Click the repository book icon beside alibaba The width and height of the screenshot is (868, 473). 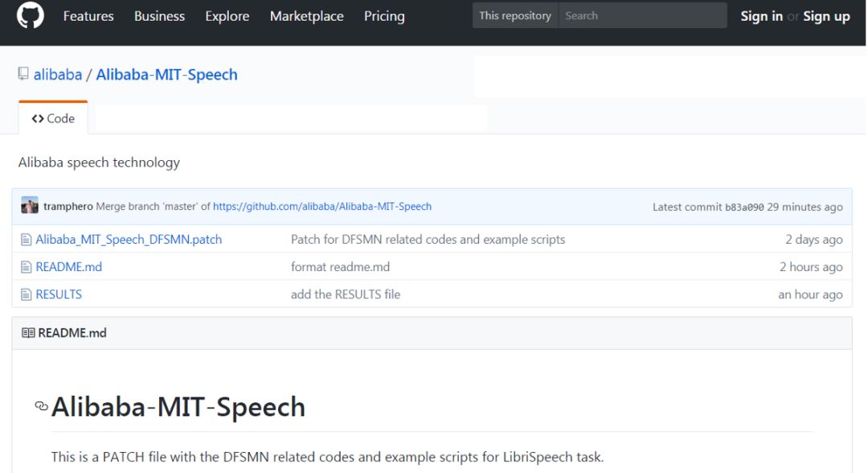[x=23, y=75]
